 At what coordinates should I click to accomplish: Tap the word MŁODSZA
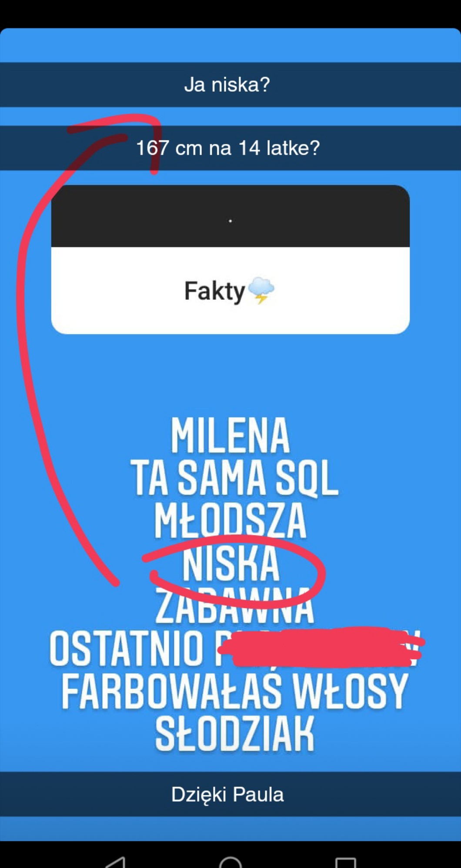230,520
